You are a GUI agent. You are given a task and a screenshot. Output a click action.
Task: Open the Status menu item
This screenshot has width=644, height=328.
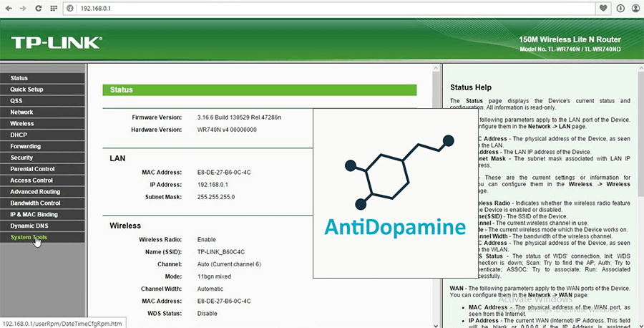(42, 78)
